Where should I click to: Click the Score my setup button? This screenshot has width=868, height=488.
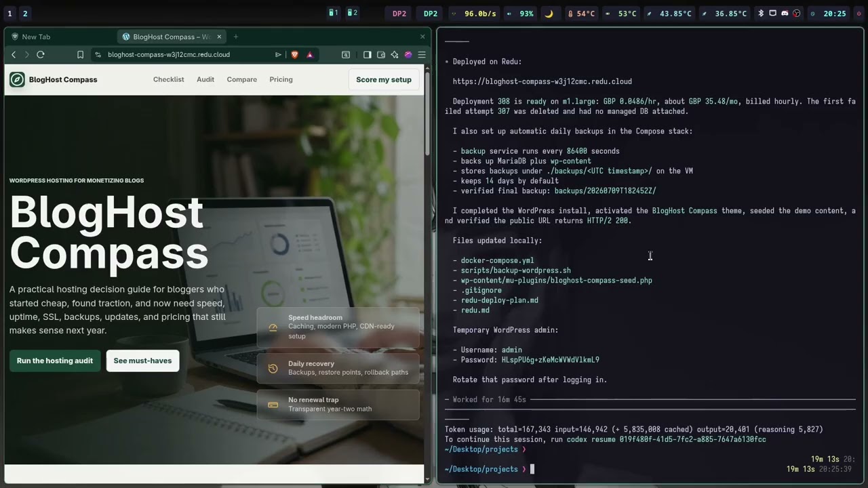[x=384, y=79]
